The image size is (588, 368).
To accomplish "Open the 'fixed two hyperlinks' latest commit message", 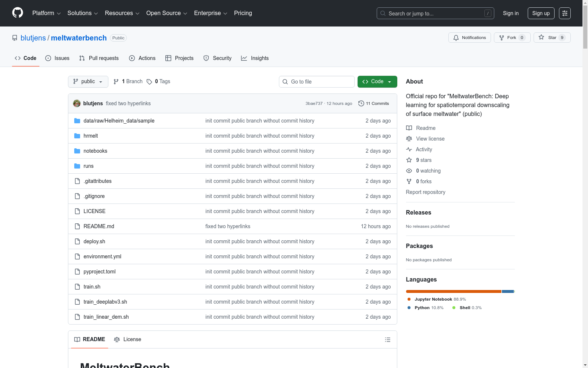I will click(128, 103).
